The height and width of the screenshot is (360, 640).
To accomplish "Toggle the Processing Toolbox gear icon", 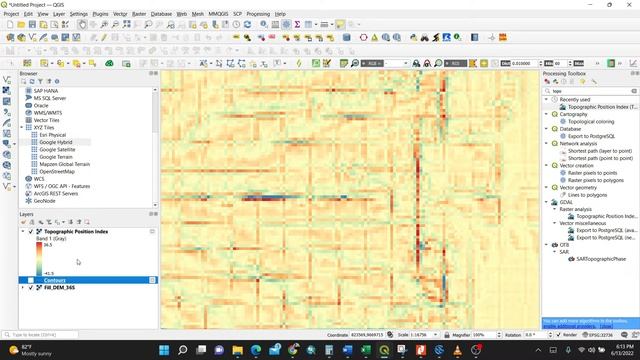I will pyautogui.click(x=287, y=24).
